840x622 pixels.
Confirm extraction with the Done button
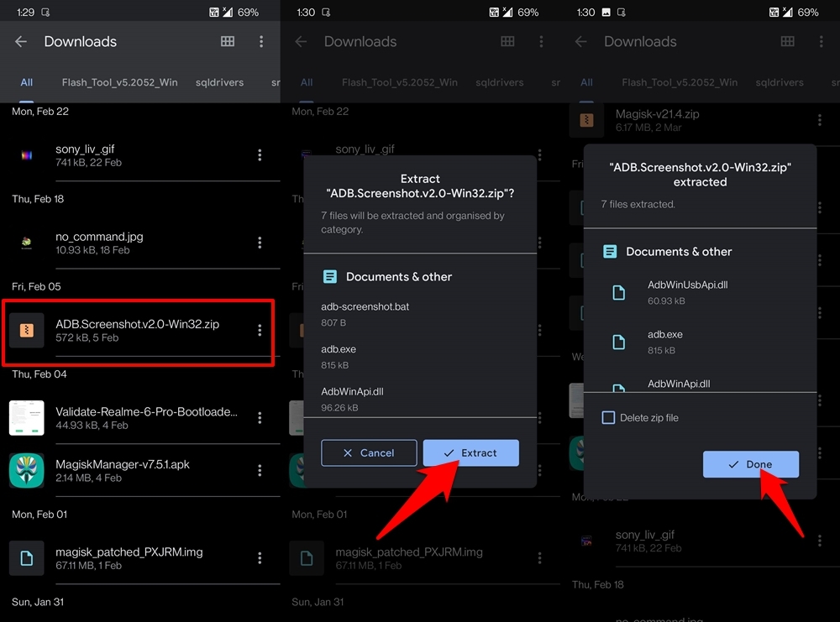750,464
